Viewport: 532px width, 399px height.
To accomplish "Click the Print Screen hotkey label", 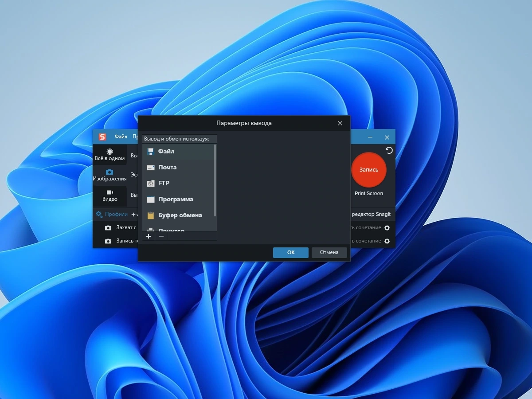I will point(369,193).
